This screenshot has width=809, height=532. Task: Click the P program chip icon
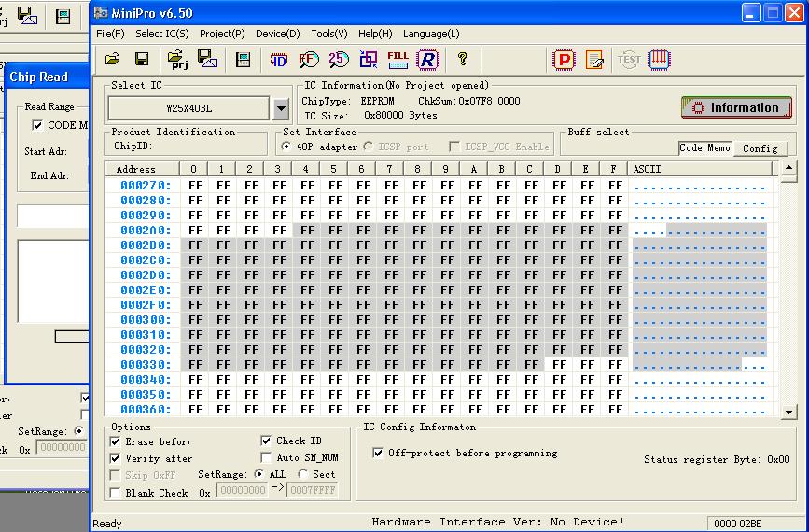click(x=564, y=60)
